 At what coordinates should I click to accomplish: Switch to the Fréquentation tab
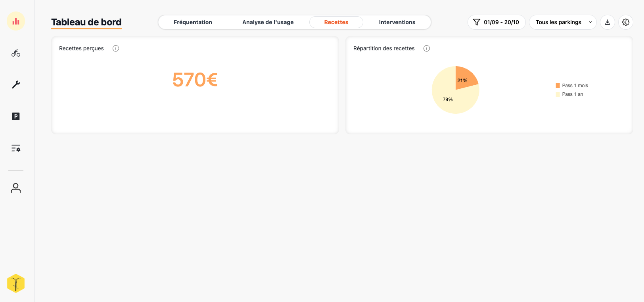(193, 22)
